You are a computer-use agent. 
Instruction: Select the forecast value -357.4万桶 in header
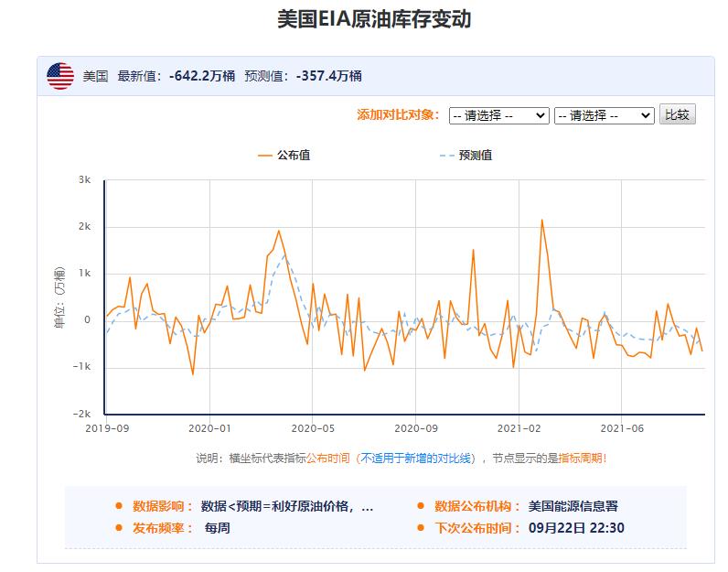(x=328, y=76)
